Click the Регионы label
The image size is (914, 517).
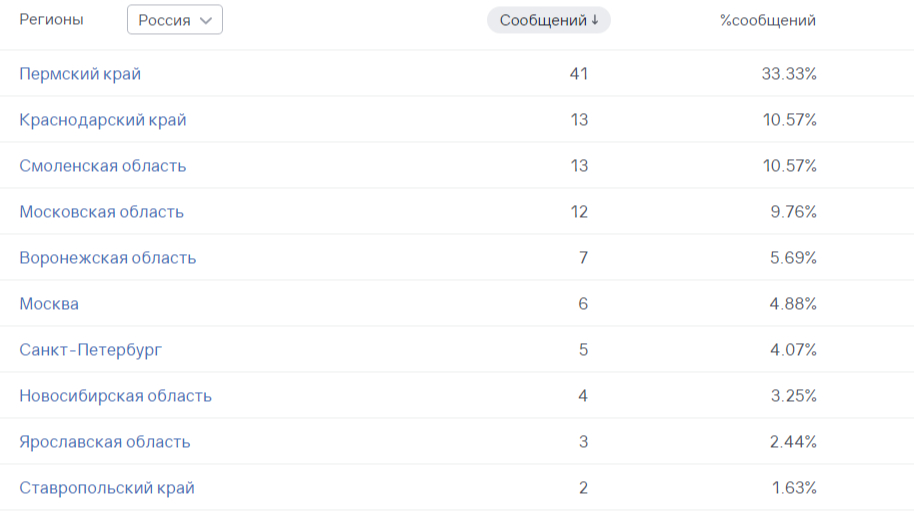(x=52, y=20)
